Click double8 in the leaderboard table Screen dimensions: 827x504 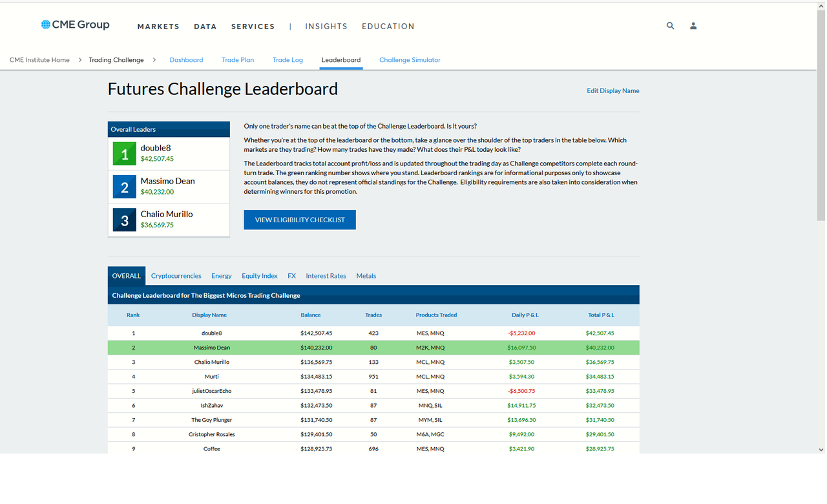tap(212, 333)
